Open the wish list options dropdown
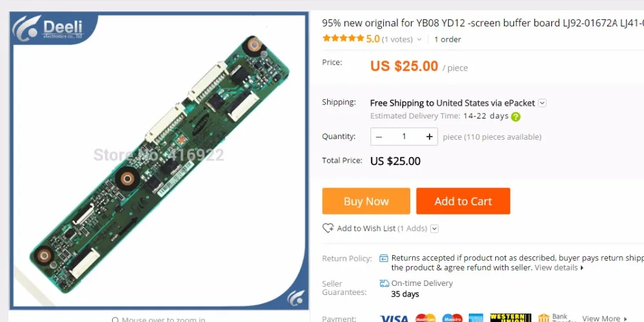The height and width of the screenshot is (322, 644). pos(434,229)
